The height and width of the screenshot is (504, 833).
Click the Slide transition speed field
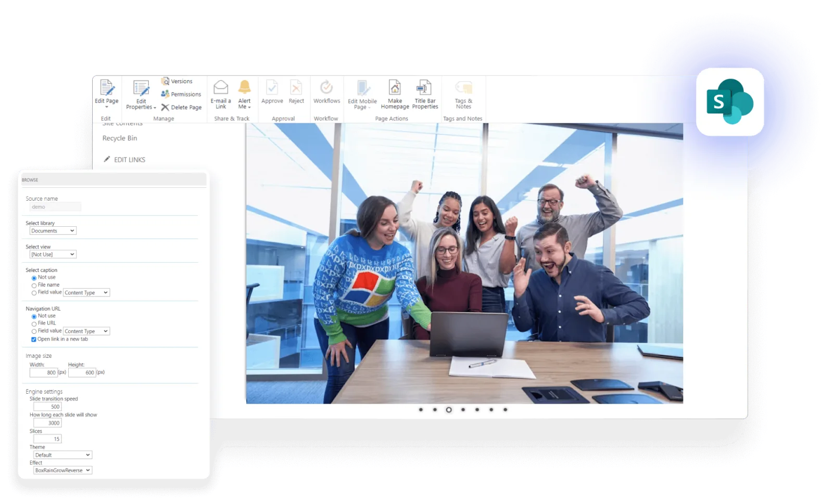tap(47, 407)
